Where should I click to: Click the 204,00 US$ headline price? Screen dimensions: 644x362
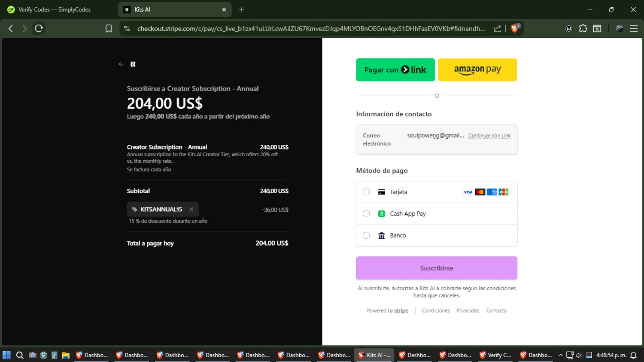pos(164,103)
